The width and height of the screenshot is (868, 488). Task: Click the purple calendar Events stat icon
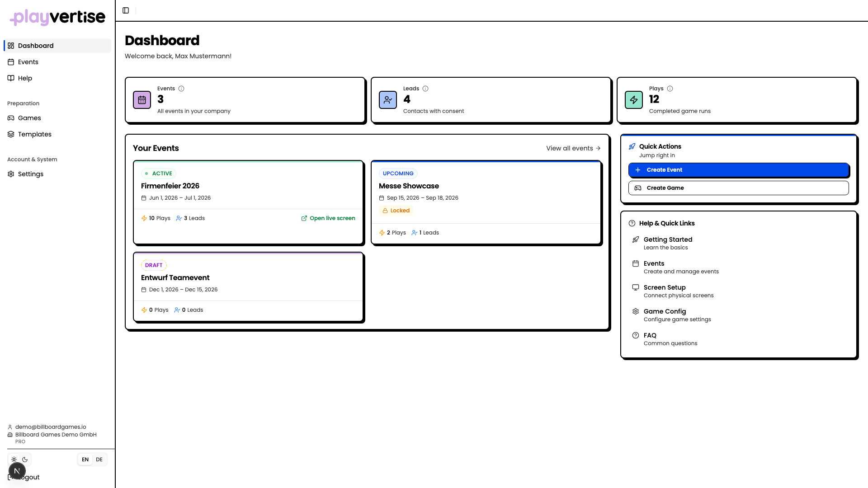coord(142,100)
